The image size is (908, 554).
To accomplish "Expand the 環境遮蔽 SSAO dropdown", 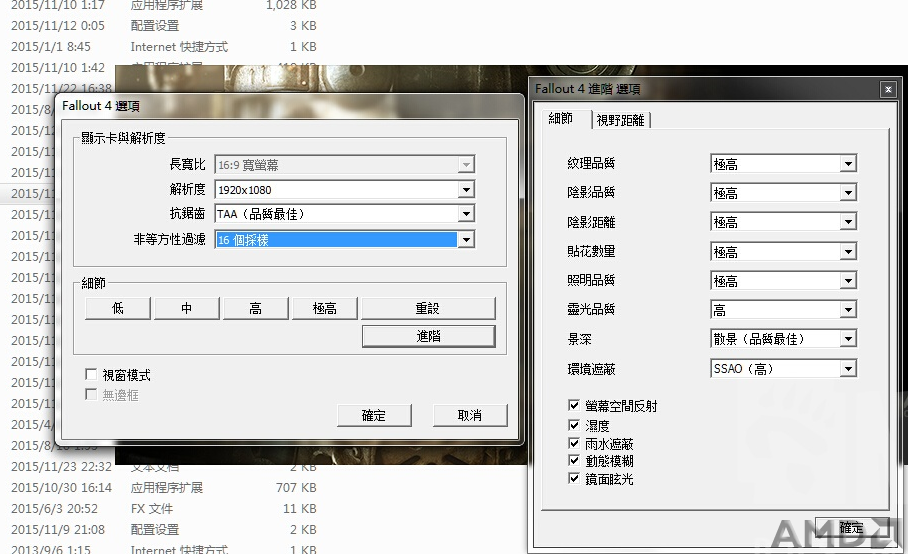I will (x=848, y=368).
